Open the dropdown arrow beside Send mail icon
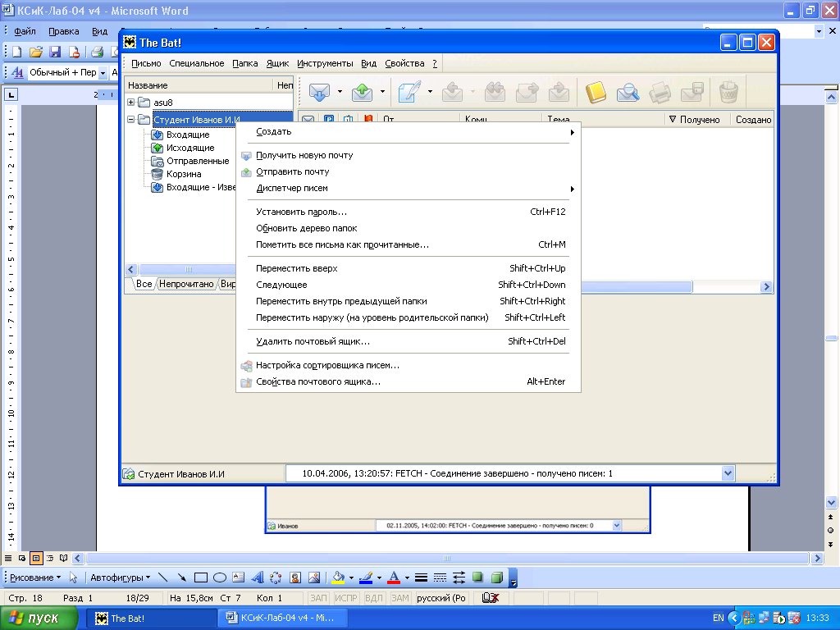Viewport: 840px width, 630px height. click(382, 92)
